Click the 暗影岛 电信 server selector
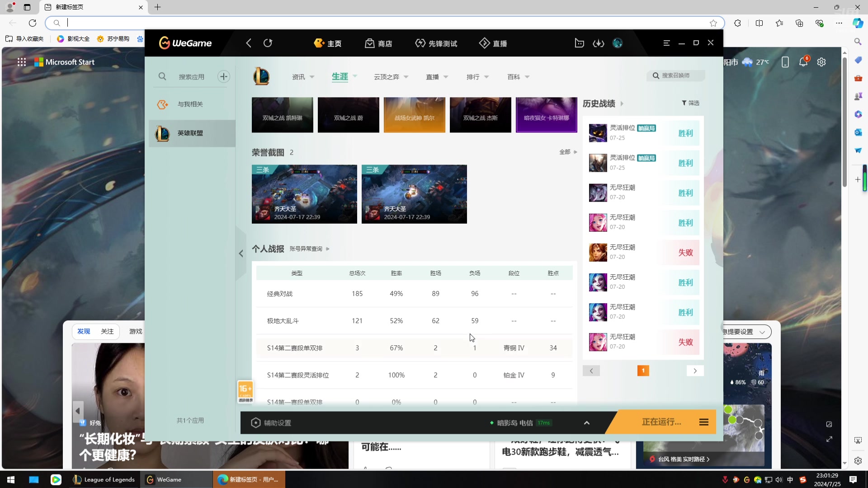Image resolution: width=868 pixels, height=488 pixels. point(520,423)
